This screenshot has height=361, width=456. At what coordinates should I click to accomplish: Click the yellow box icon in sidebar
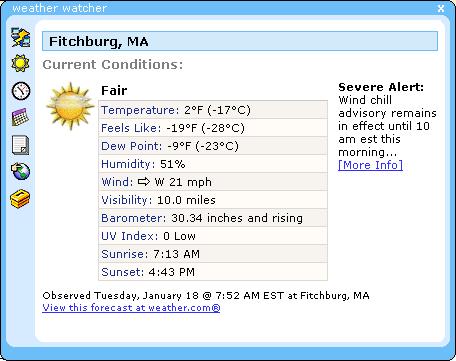coord(20,199)
